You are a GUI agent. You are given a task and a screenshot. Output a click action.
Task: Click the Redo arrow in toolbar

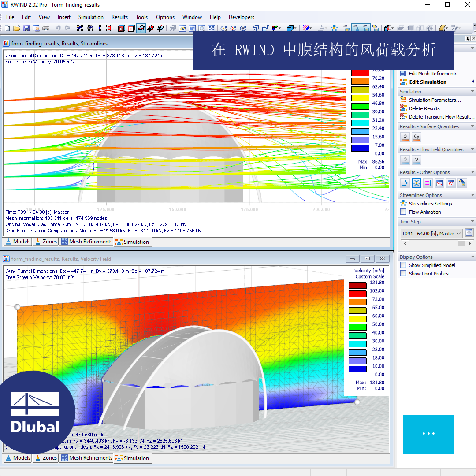coord(68,28)
